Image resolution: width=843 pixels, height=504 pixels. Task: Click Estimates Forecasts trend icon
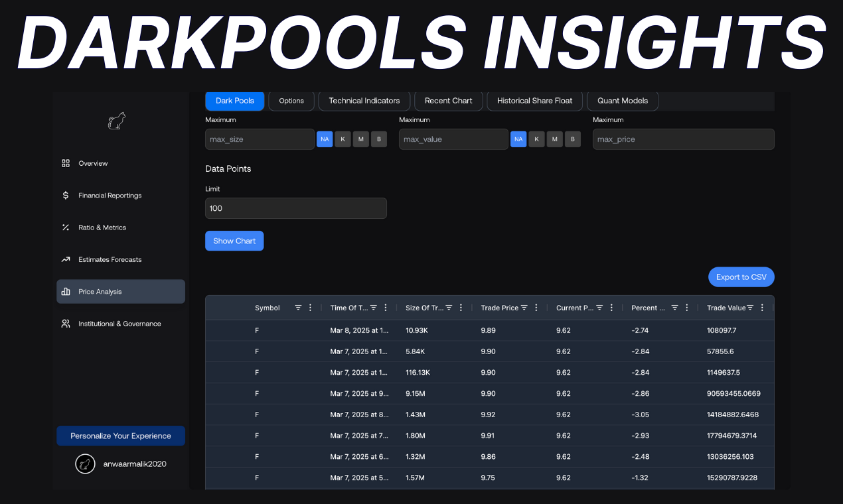pyautogui.click(x=66, y=259)
